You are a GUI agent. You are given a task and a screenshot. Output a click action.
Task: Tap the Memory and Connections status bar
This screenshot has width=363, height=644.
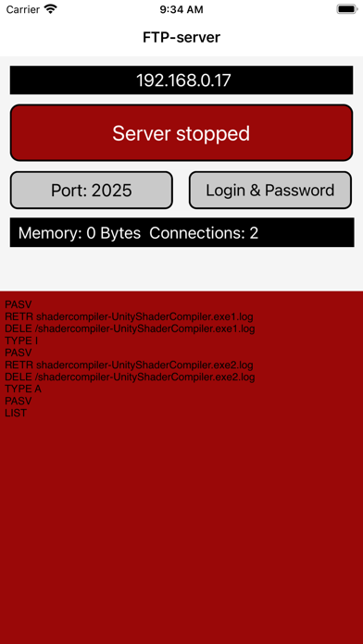tap(181, 232)
